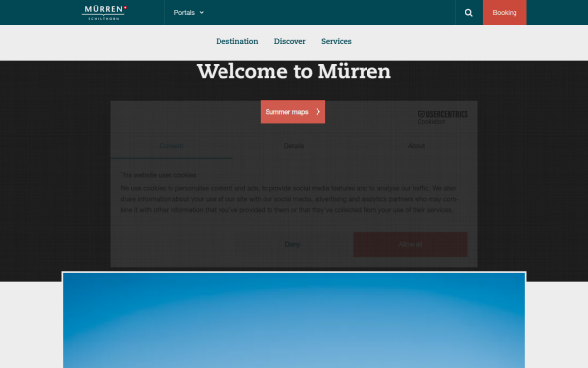Open the Services menu
Image resolution: width=588 pixels, height=368 pixels.
336,41
